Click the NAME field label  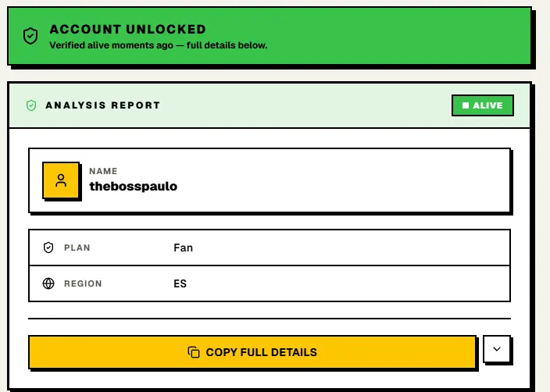[103, 171]
